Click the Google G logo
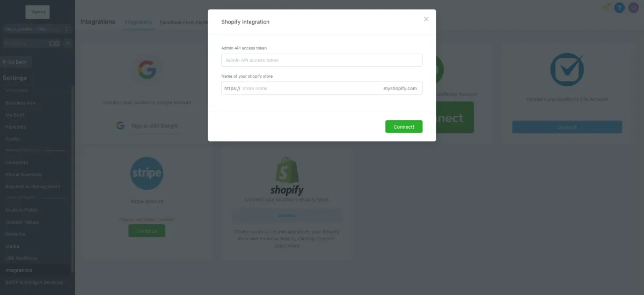644x295 pixels. click(147, 70)
